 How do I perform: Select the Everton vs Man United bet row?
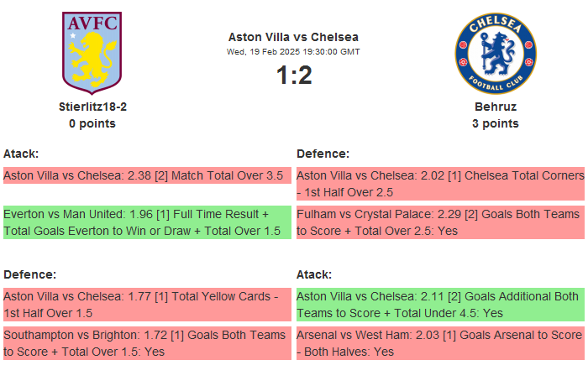[x=147, y=222]
